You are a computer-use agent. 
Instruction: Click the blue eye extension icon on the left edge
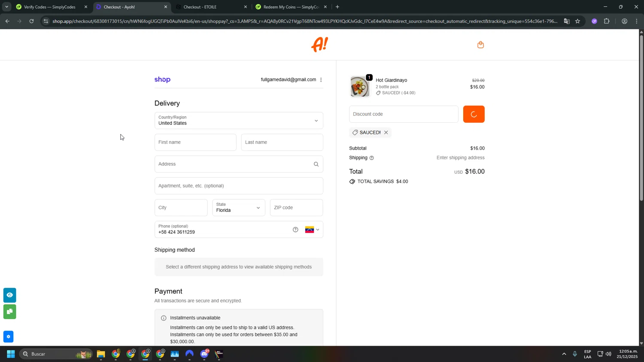pyautogui.click(x=9, y=295)
